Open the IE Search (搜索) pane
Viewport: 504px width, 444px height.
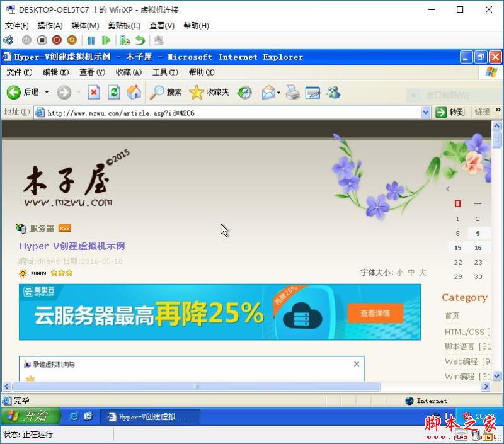click(166, 93)
